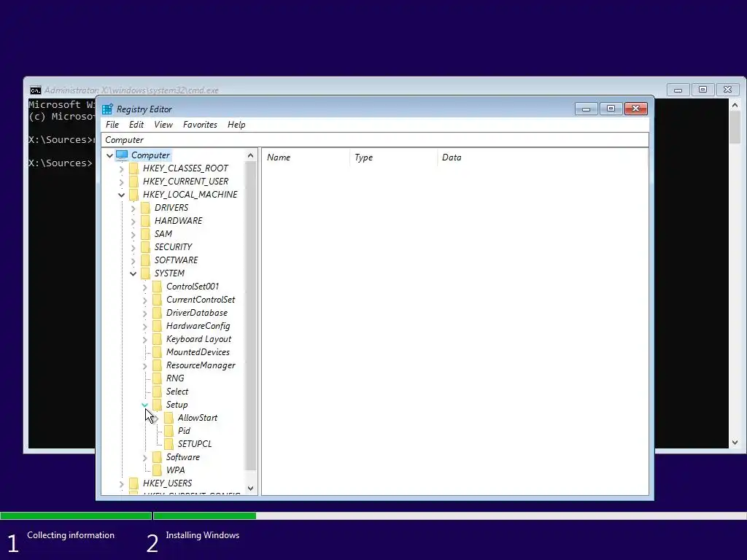
Task: Click the HKEY_LOCAL_MACHINE folder icon
Action: pyautogui.click(x=134, y=195)
